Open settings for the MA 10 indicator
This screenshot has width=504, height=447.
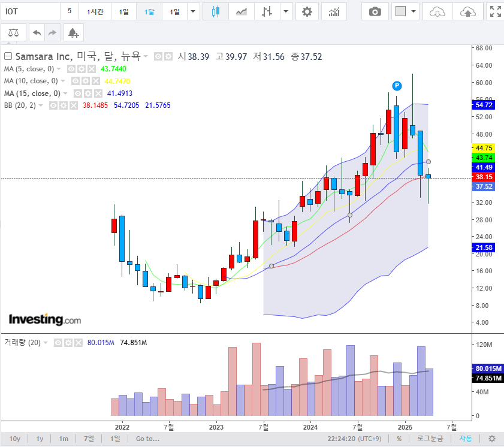pos(86,81)
